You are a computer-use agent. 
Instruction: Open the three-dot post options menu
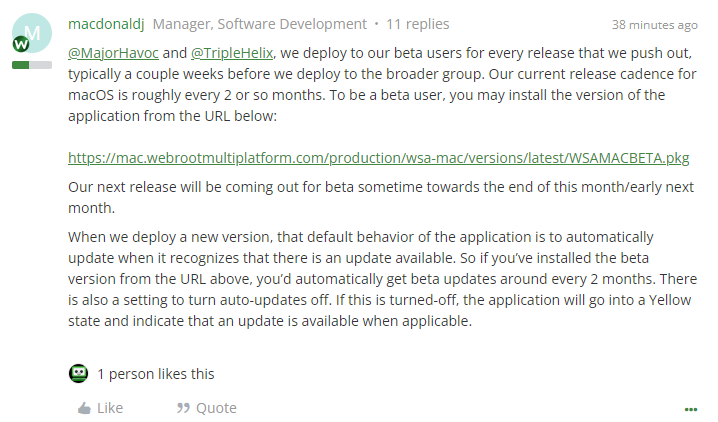690,409
